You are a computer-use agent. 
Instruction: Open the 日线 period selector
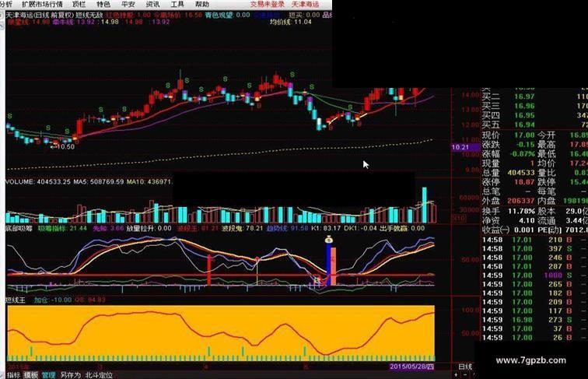[x=465, y=367]
